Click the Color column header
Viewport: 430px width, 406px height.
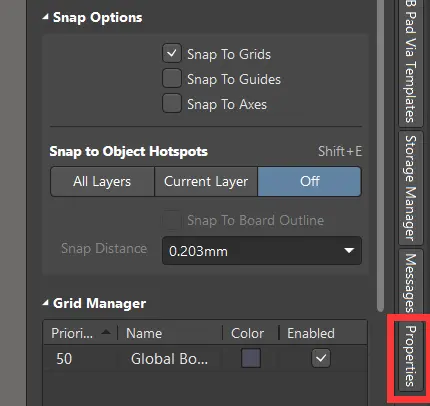coord(251,333)
